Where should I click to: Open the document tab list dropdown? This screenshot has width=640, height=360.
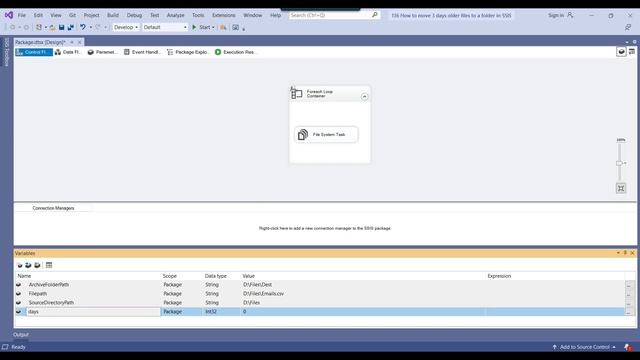pyautogui.click(x=627, y=42)
